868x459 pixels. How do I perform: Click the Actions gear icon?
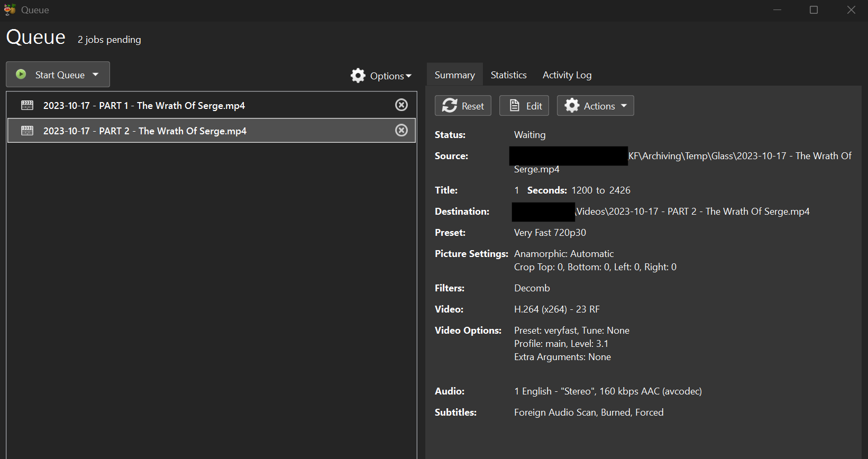point(572,106)
